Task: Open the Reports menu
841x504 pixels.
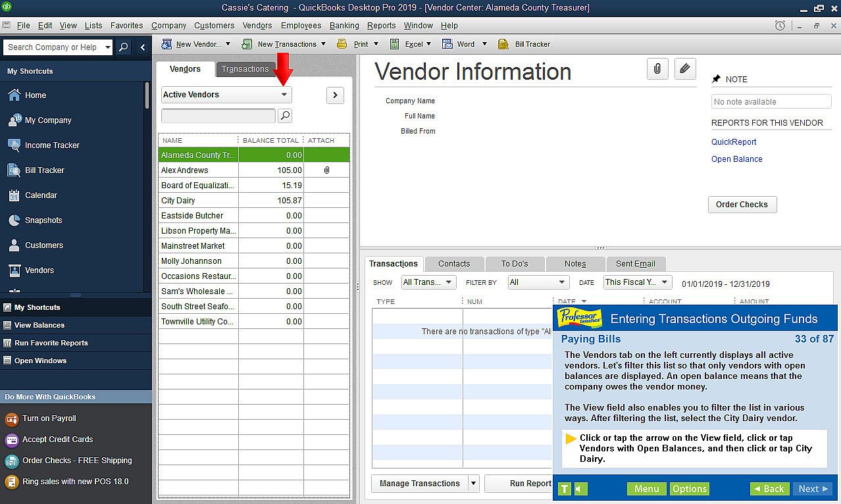Action: click(382, 26)
